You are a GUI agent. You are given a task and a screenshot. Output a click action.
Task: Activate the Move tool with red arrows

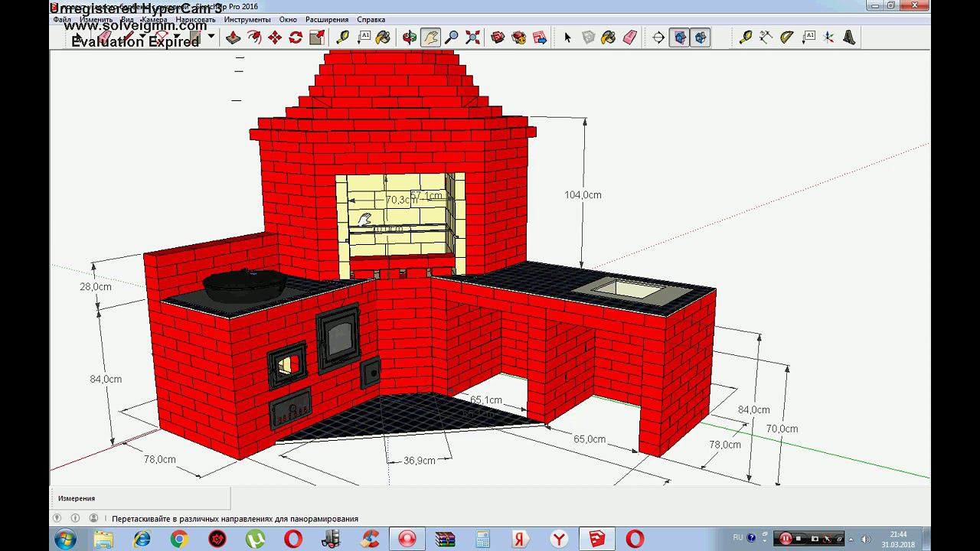coord(275,37)
